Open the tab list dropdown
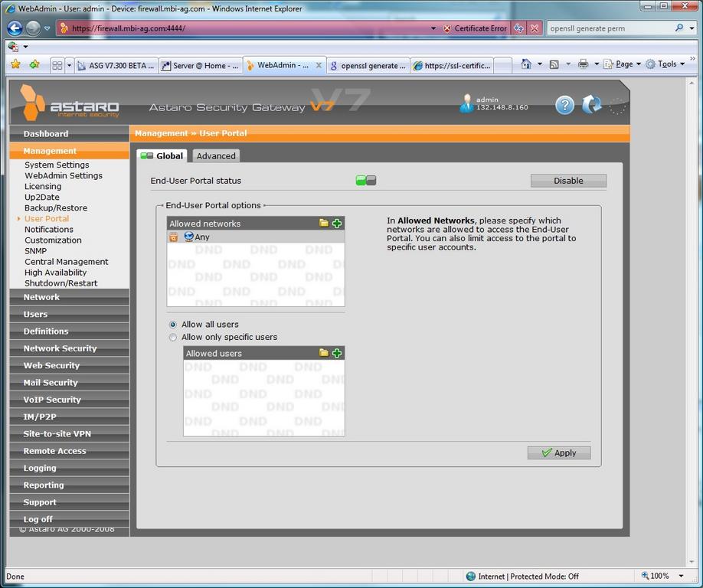This screenshot has width=703, height=588. pos(69,65)
